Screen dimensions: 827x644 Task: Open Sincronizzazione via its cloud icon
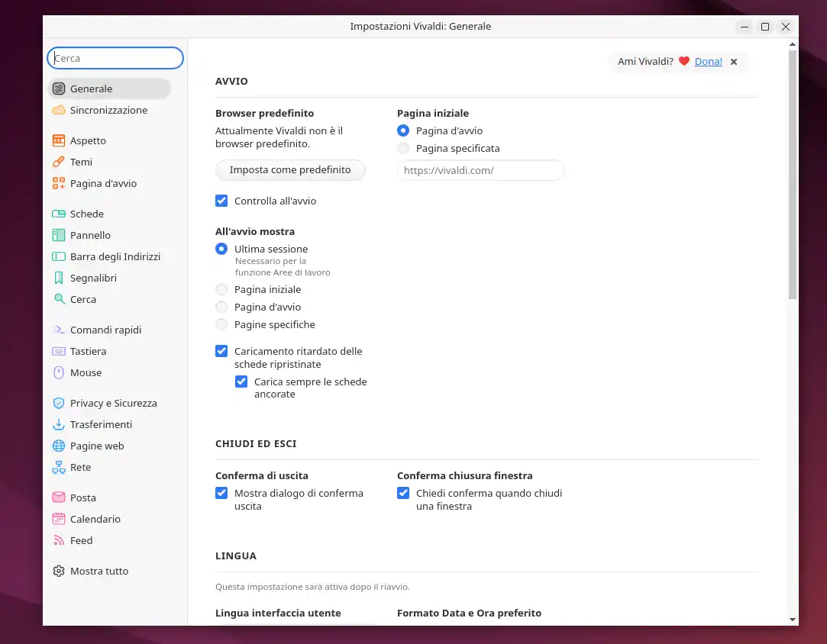[59, 110]
